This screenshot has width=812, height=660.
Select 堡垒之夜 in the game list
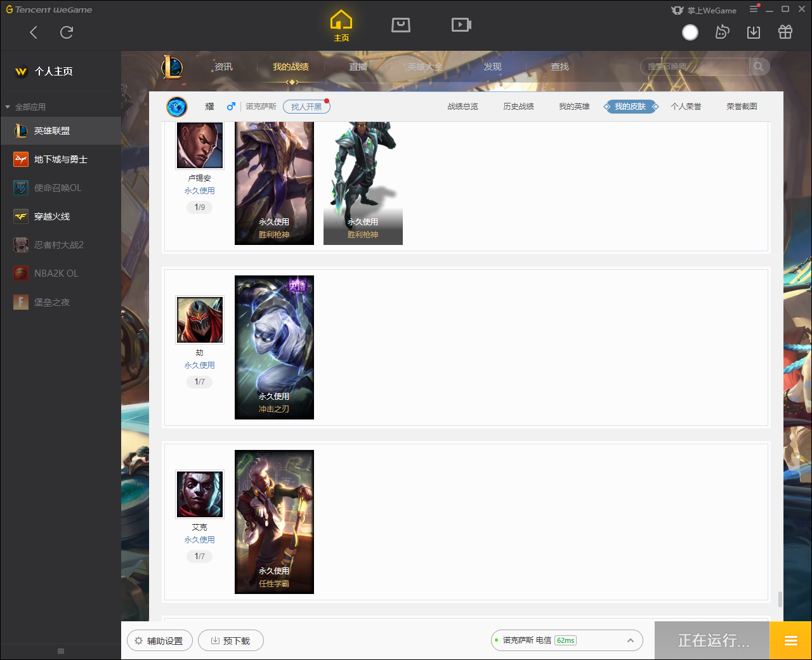[61, 302]
